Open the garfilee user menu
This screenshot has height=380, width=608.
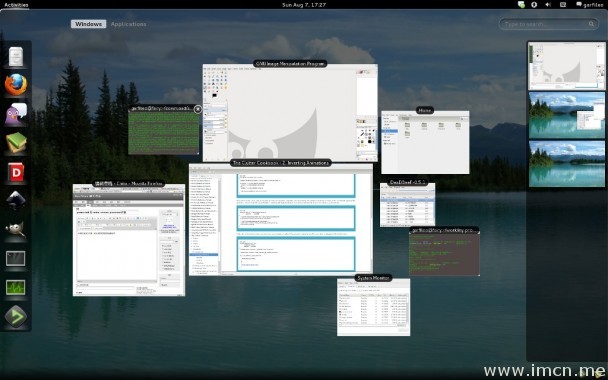(x=590, y=5)
